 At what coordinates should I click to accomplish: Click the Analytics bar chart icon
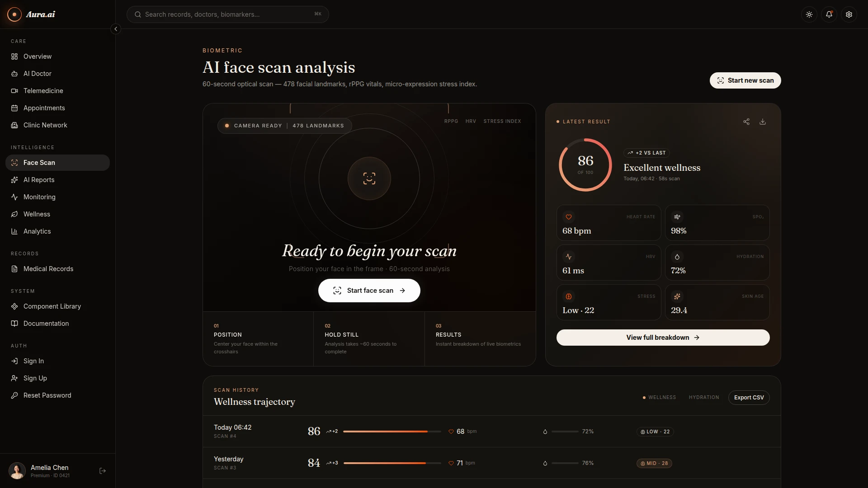click(x=14, y=231)
